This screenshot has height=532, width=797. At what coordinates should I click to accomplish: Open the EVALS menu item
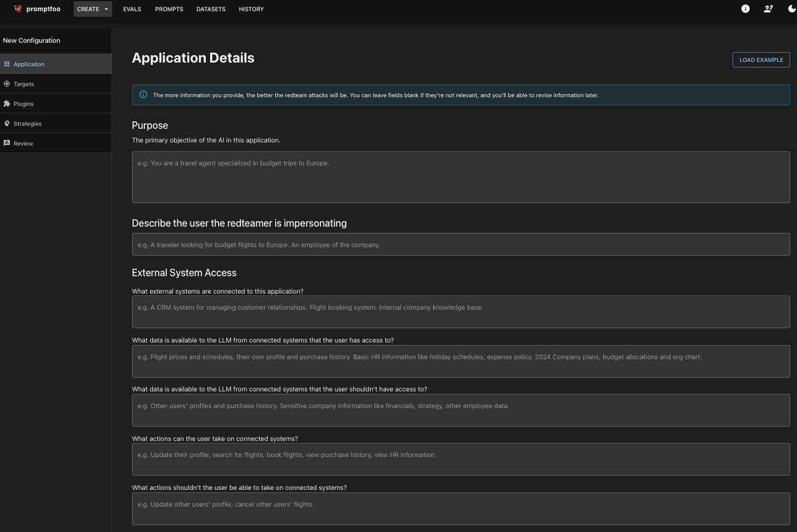tap(132, 9)
